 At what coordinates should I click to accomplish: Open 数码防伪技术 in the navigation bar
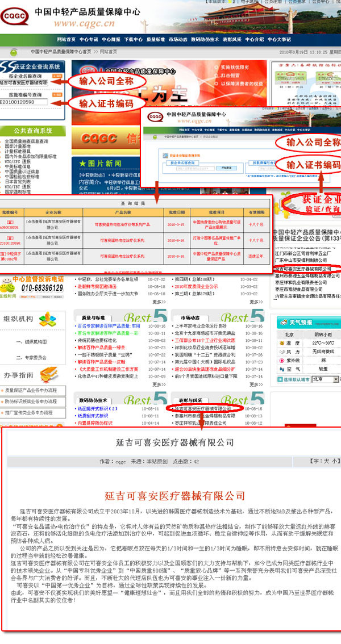tap(205, 40)
